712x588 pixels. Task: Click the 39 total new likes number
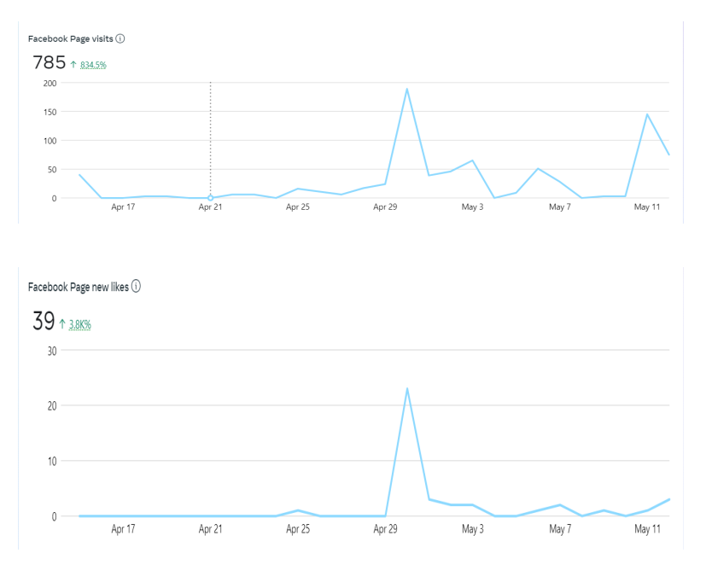43,322
